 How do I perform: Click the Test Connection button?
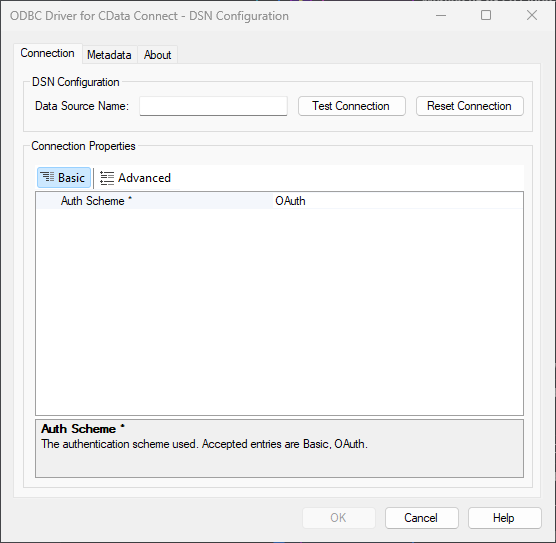[x=351, y=106]
